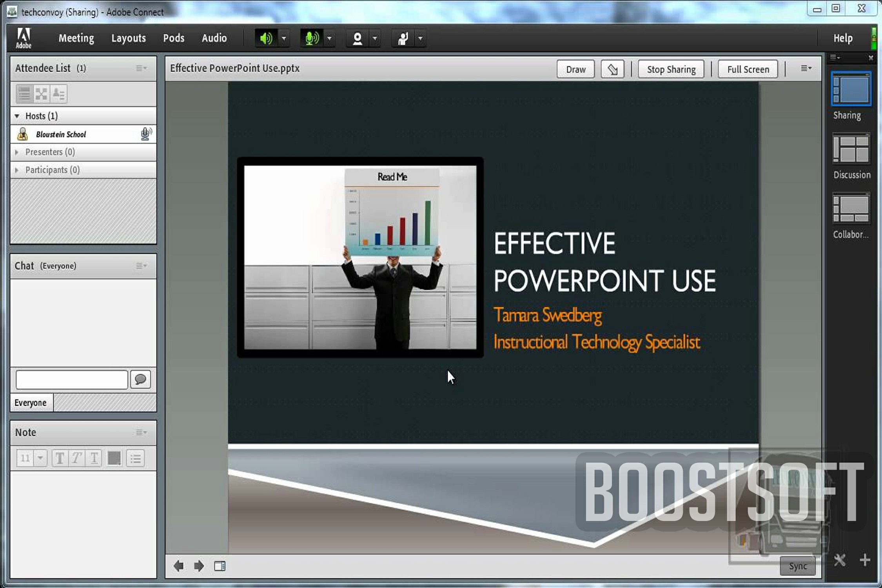Send chat message with speech bubble icon
Image resolution: width=882 pixels, height=588 pixels.
(140, 379)
